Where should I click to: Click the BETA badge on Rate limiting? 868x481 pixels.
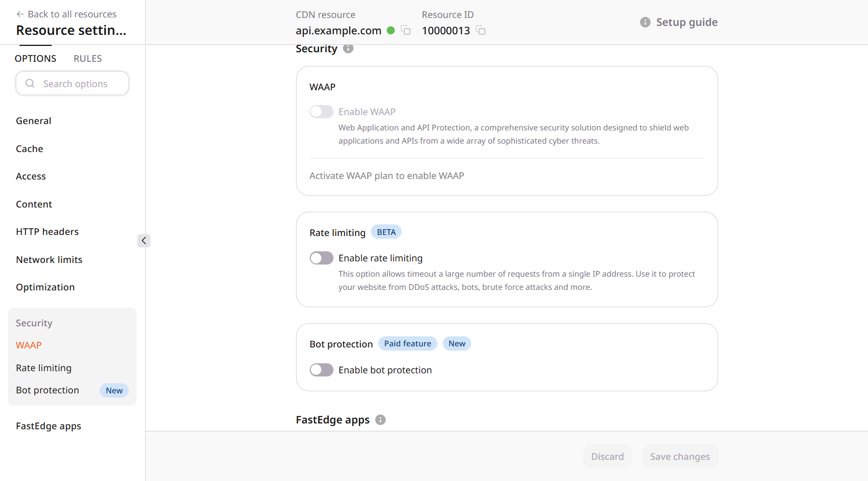coord(386,232)
